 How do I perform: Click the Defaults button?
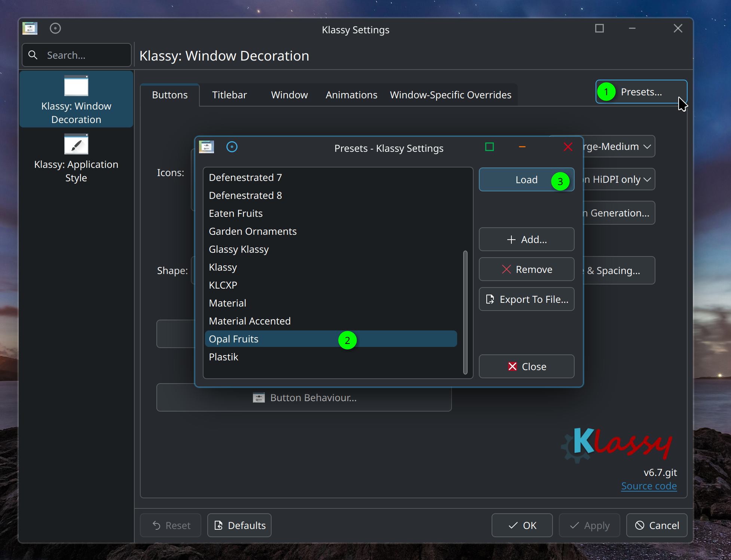pos(239,525)
